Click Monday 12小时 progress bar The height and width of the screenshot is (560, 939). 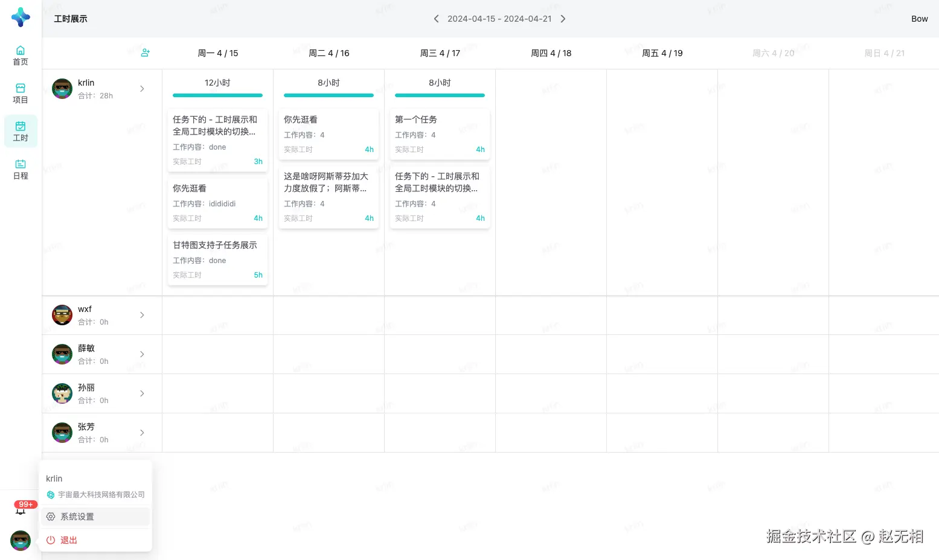click(x=217, y=95)
